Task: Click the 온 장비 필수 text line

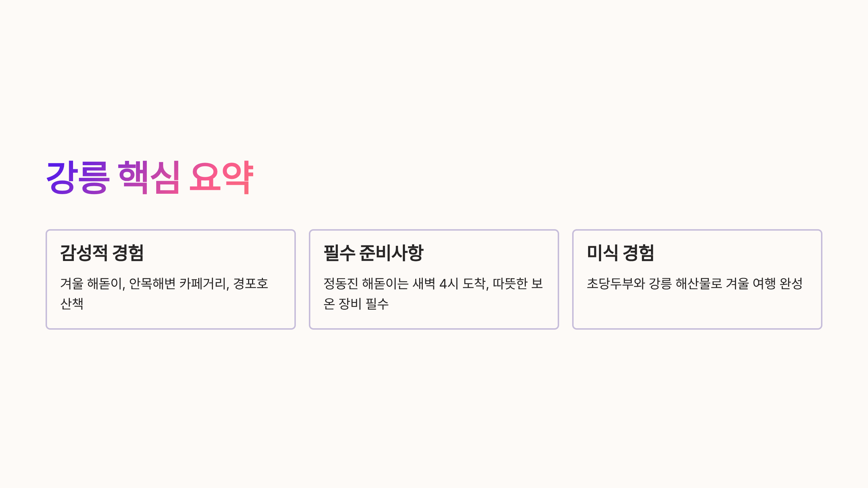Action: pyautogui.click(x=356, y=304)
